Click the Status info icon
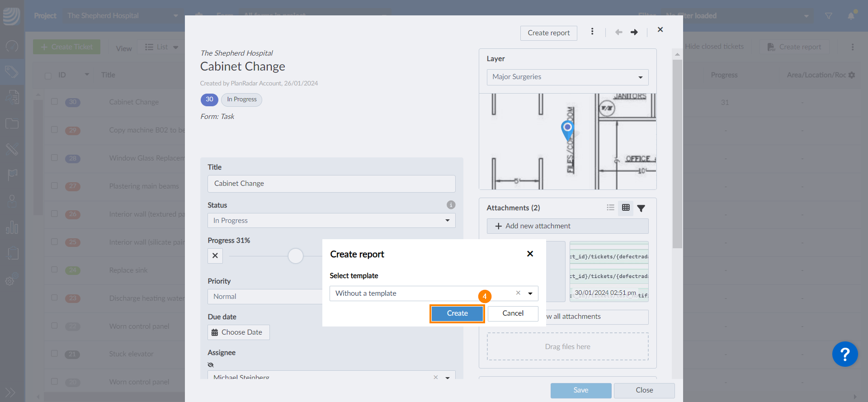868x402 pixels. (451, 205)
